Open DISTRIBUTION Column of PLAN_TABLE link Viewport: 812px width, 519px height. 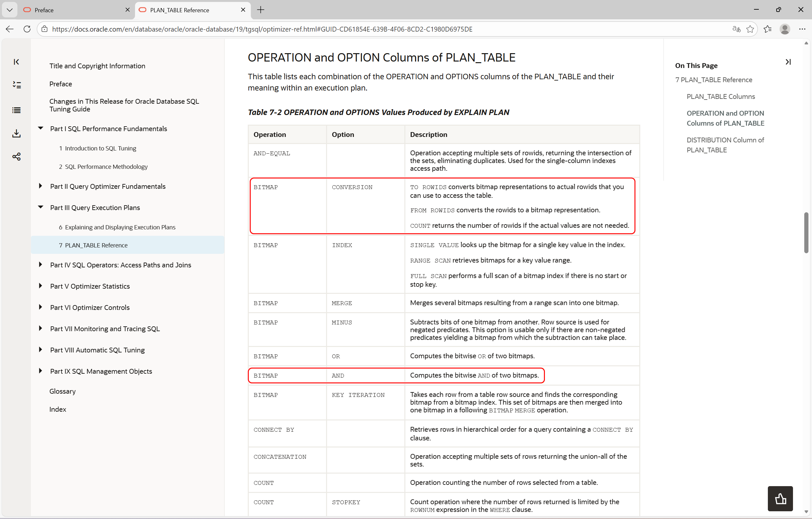(725, 145)
